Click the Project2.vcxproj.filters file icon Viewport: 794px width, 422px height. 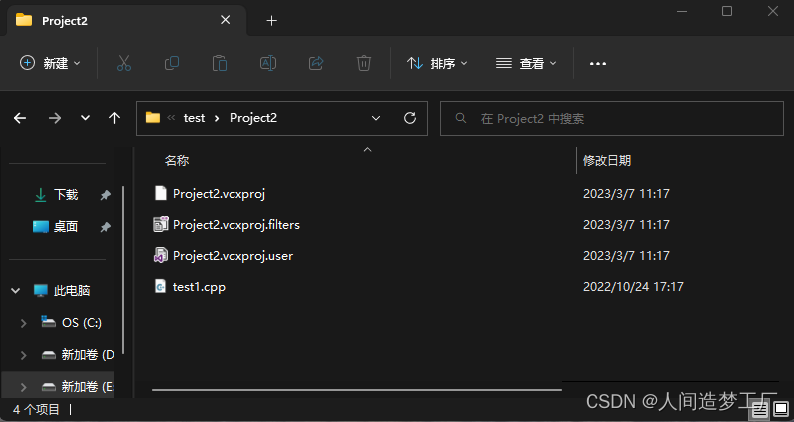pyautogui.click(x=161, y=224)
